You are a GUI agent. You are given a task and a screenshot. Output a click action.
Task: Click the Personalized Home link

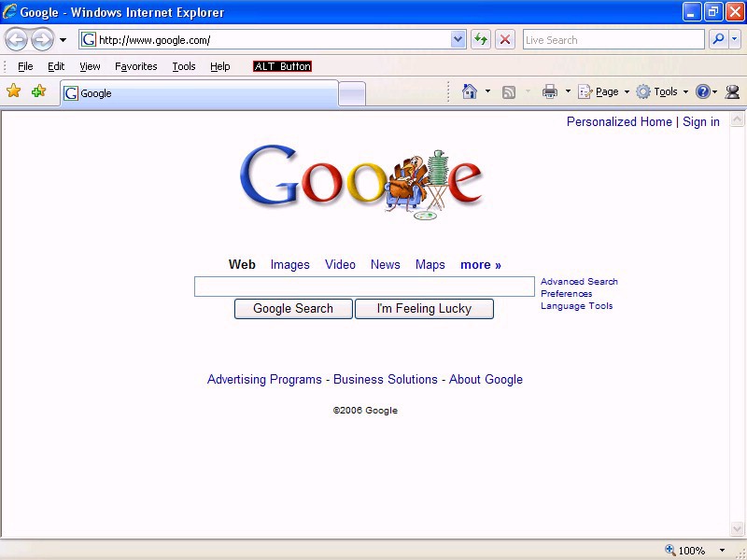619,122
